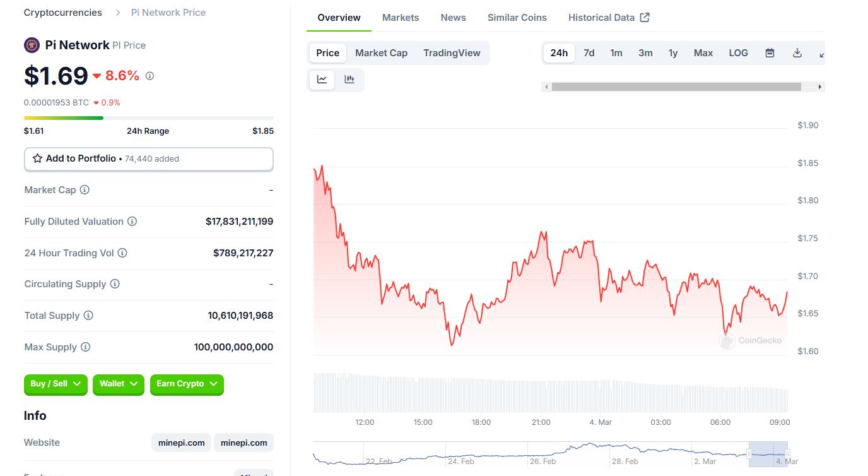Switch to candlestick chart view icon

[x=349, y=80]
